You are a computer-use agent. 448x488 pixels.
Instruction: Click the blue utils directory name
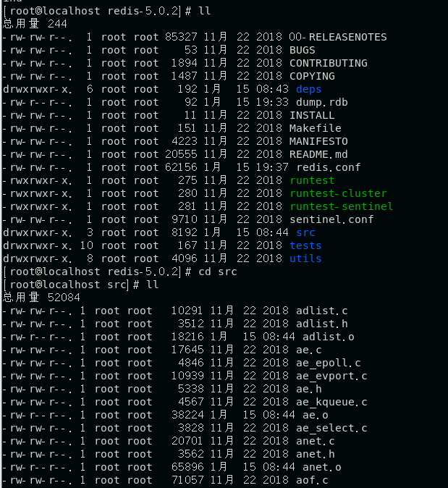coord(305,258)
